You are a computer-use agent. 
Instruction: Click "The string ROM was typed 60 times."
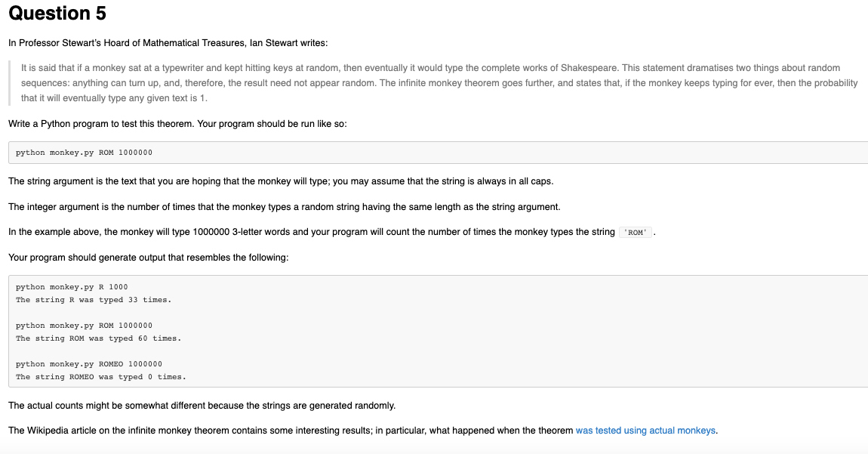pyautogui.click(x=98, y=338)
